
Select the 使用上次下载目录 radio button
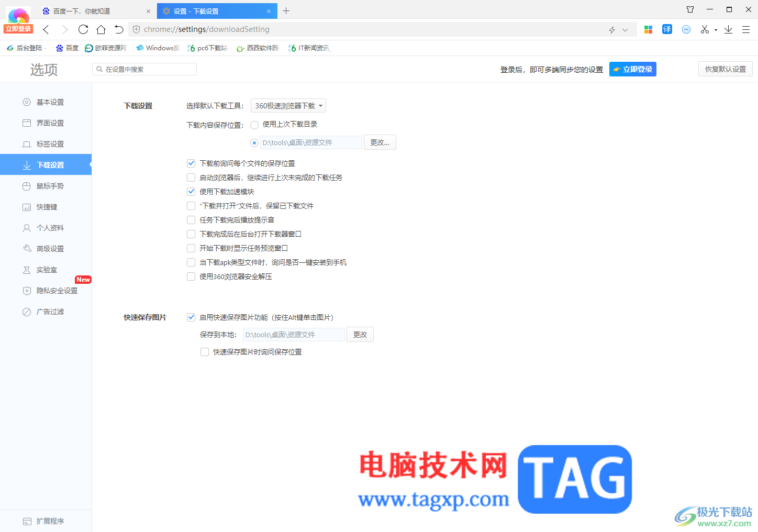[x=254, y=125]
